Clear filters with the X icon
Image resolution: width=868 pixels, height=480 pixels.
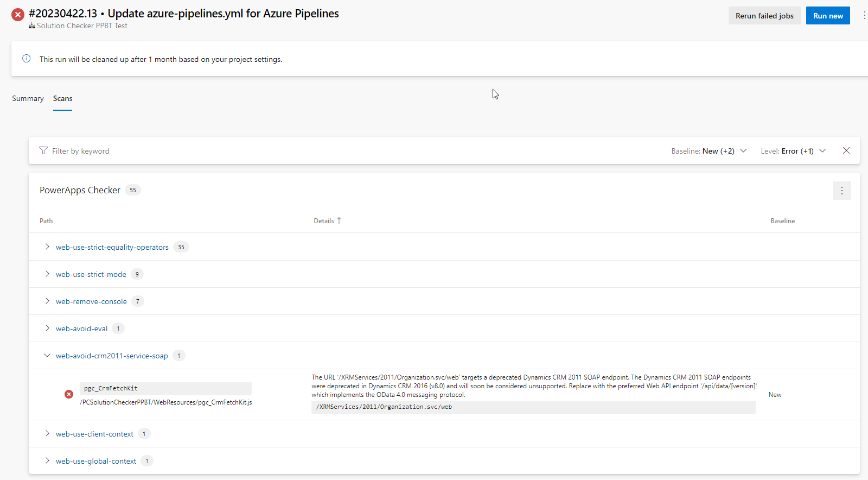(846, 150)
